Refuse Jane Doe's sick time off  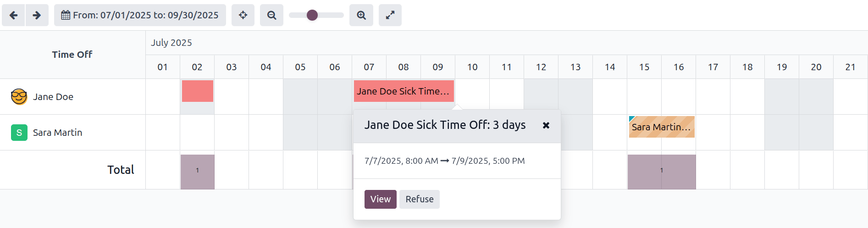[x=419, y=199]
